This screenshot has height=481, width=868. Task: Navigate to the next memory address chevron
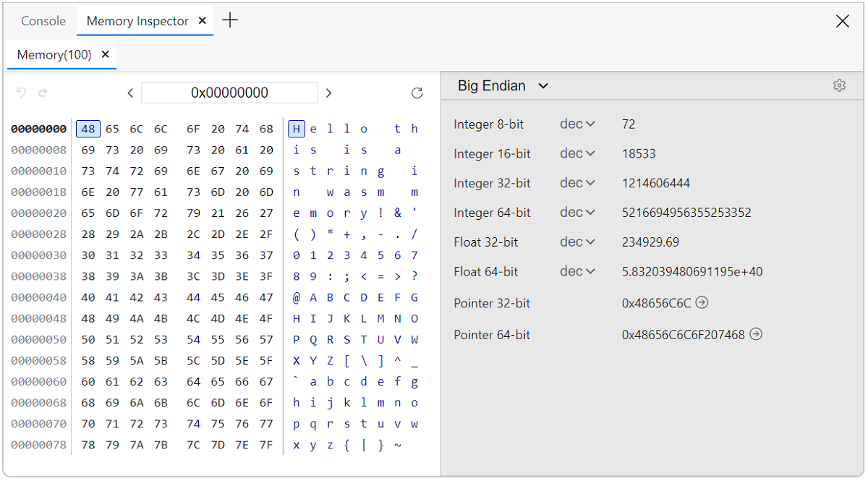328,93
